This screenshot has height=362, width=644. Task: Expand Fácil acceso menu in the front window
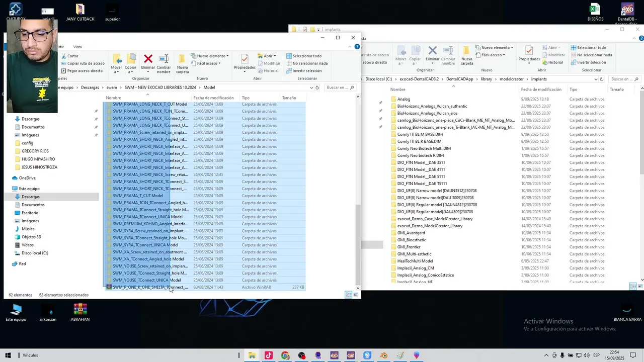pyautogui.click(x=207, y=63)
